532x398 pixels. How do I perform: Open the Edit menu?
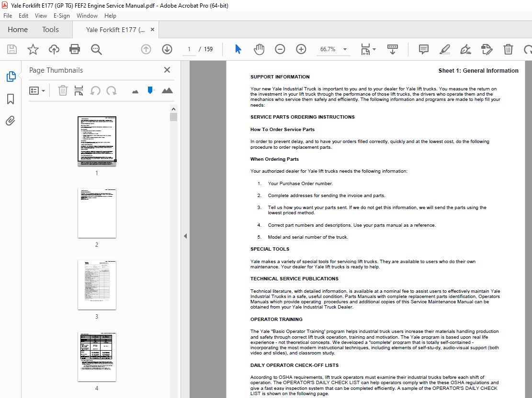23,16
